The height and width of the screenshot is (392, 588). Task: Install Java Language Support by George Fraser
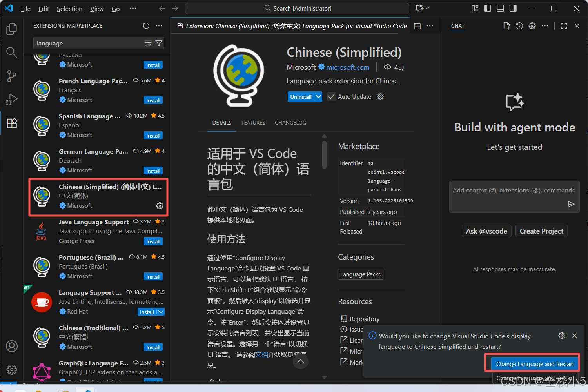click(x=153, y=241)
